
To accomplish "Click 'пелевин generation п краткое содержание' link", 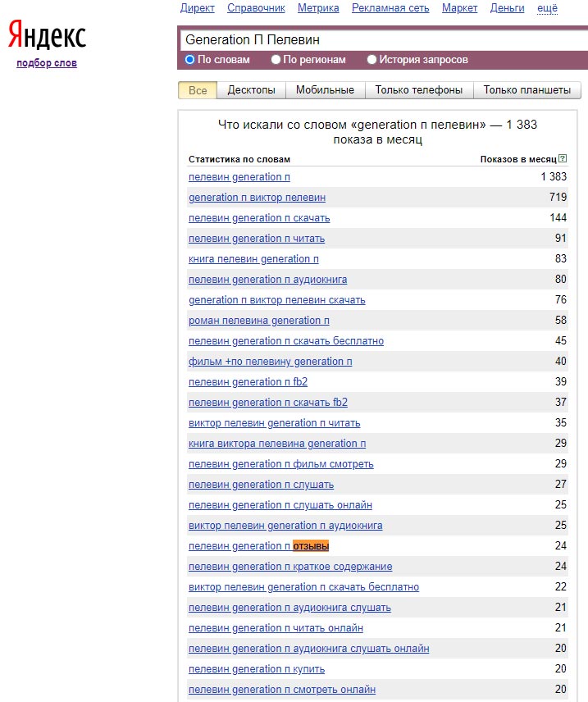I will (290, 567).
